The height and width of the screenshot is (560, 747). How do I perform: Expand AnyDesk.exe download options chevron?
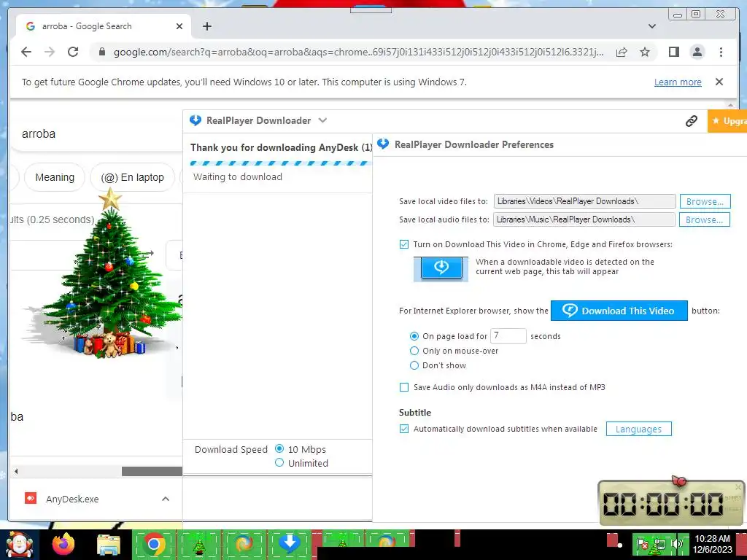tap(166, 499)
